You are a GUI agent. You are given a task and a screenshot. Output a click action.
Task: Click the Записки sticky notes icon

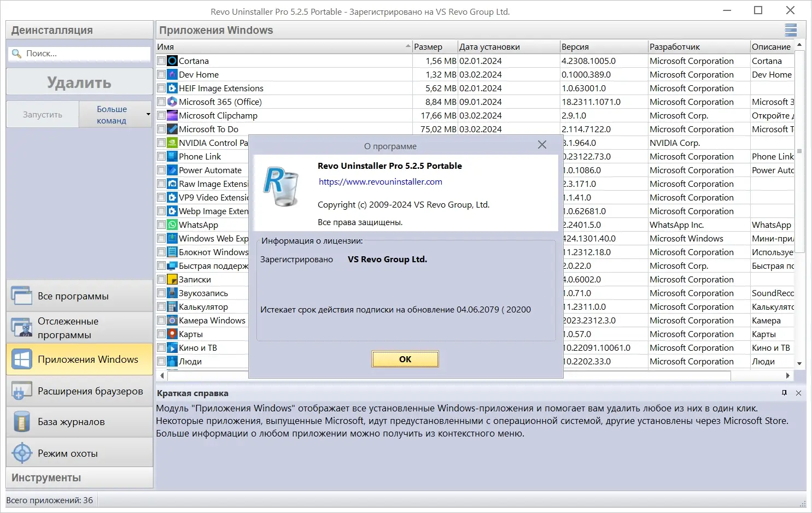[172, 279]
